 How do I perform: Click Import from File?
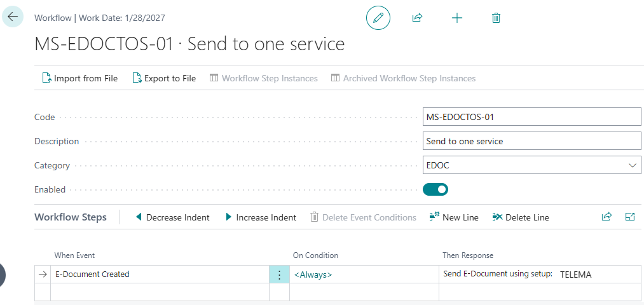[79, 78]
